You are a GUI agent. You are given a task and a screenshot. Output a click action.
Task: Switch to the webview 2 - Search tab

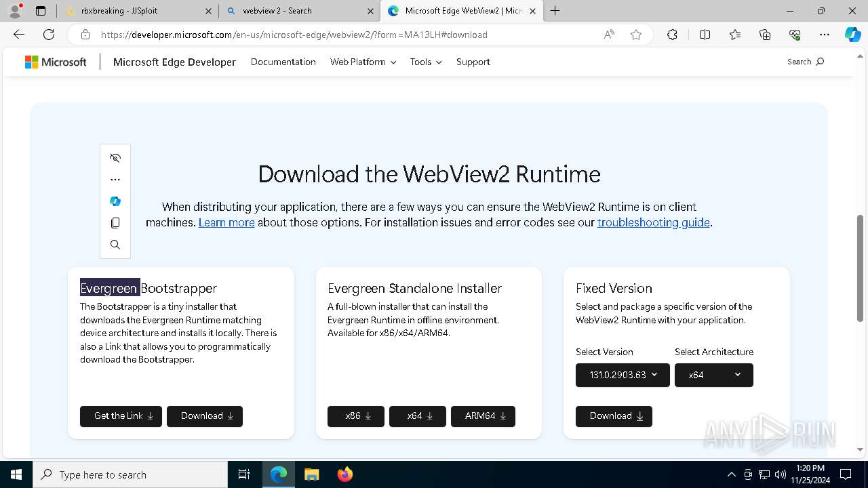299,11
